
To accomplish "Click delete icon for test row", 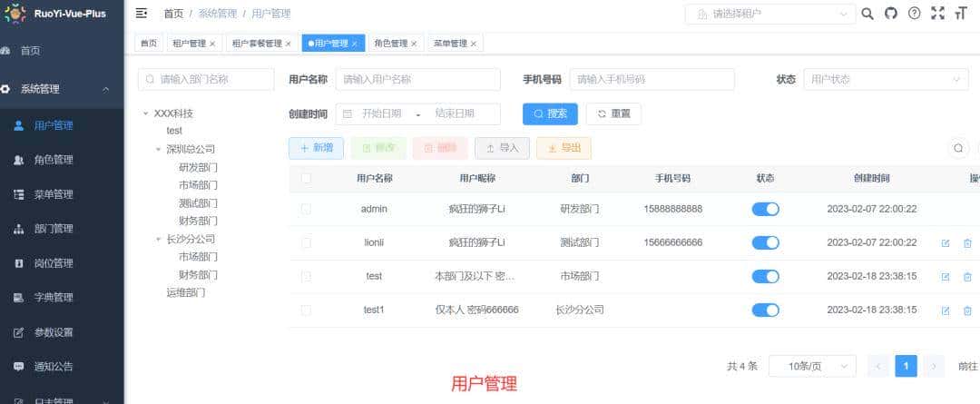I will [967, 276].
